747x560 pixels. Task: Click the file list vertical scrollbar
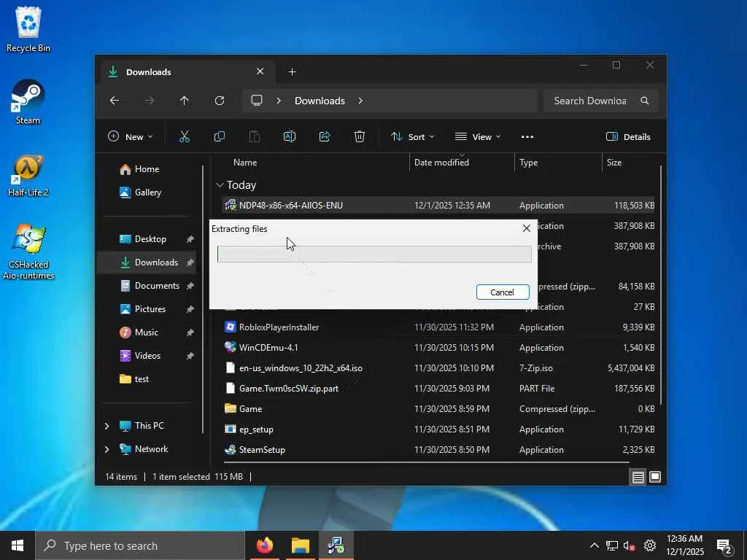pyautogui.click(x=661, y=286)
